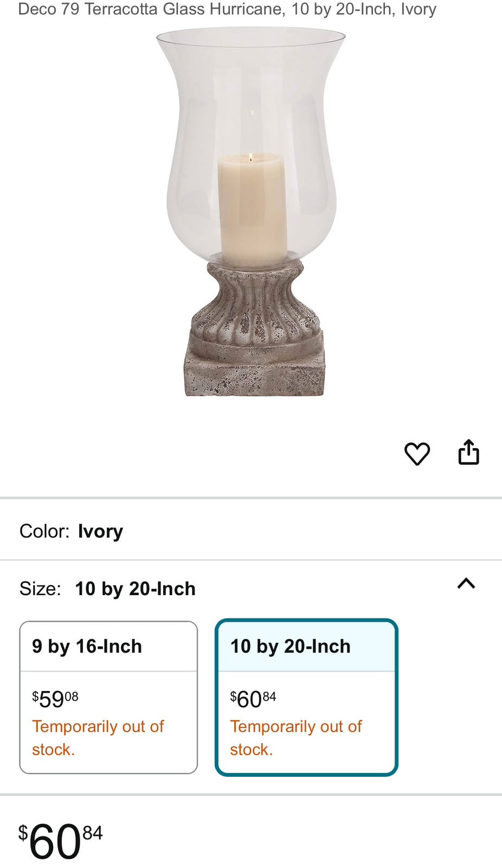Click the Deco 79 Terracotta product title

coord(227,9)
